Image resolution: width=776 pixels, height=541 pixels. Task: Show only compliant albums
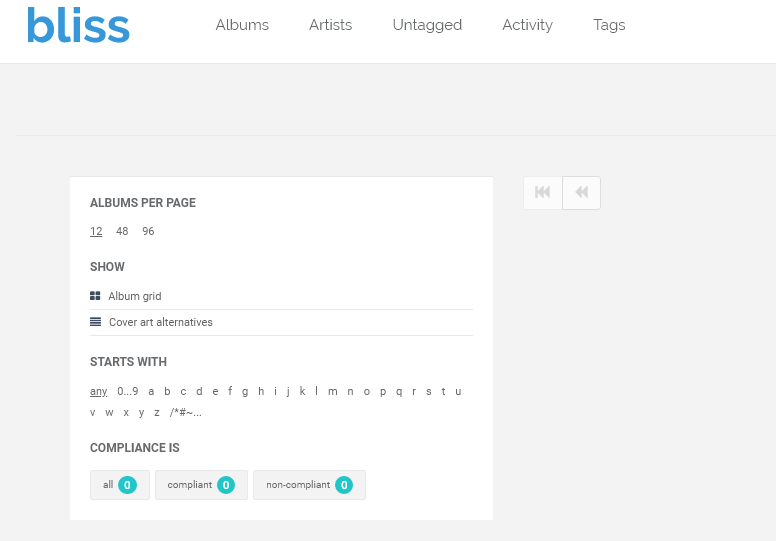[x=200, y=485]
